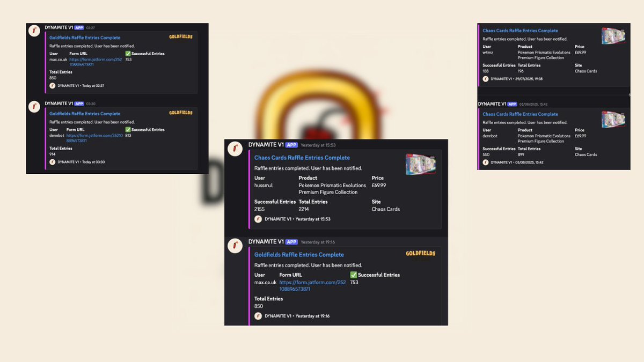Click the footer icon before 'Yesterday at 15:53' footer
Image resolution: width=644 pixels, height=362 pixels.
[258, 219]
